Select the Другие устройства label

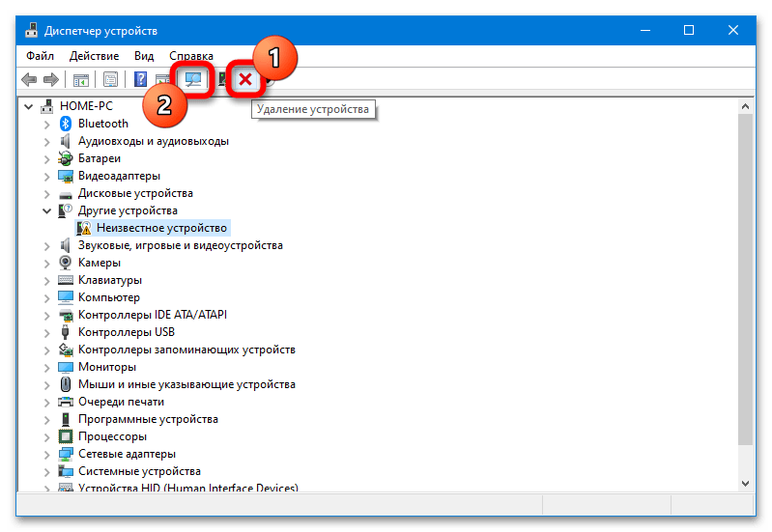128,210
